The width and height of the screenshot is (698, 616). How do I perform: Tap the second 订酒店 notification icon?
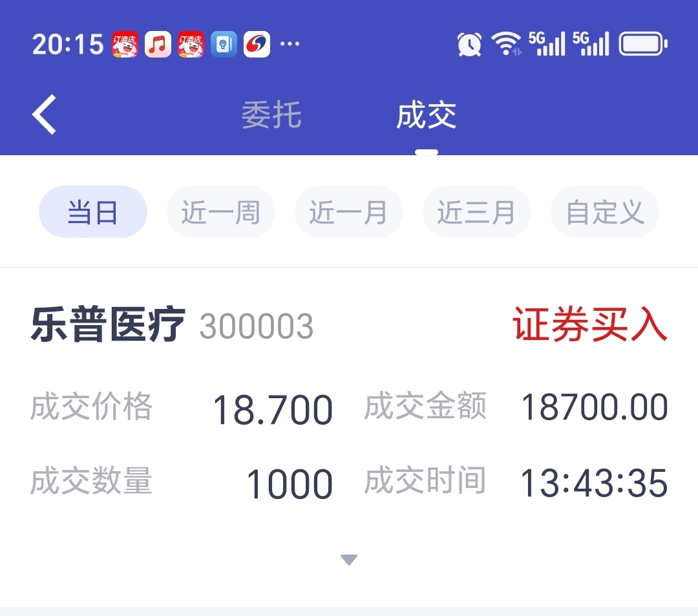pos(191,44)
